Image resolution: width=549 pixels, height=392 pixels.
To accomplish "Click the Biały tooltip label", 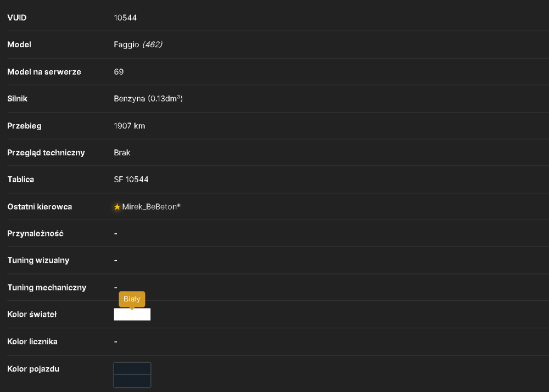I will point(132,299).
